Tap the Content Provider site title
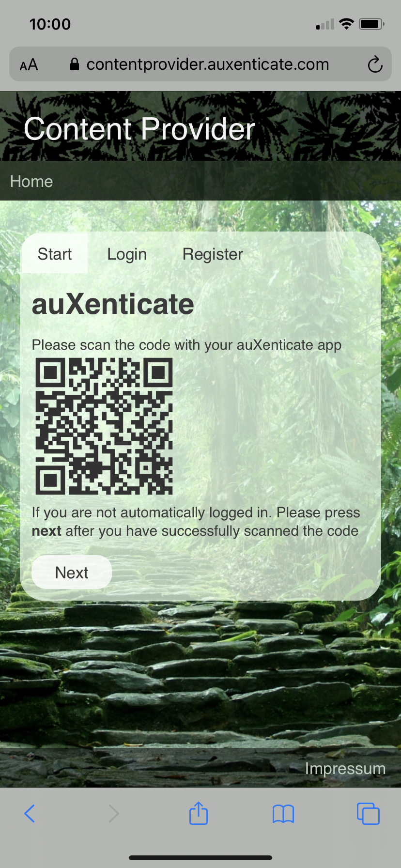 tap(139, 129)
